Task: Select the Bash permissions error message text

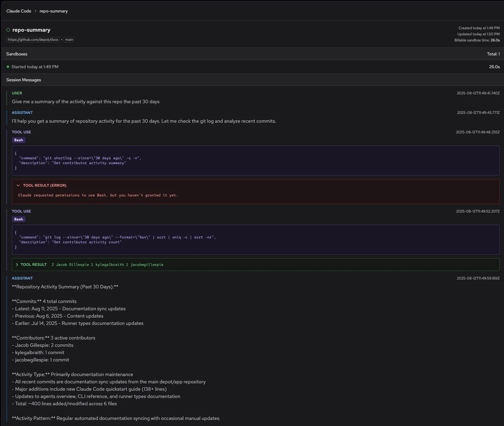Action: click(x=98, y=195)
